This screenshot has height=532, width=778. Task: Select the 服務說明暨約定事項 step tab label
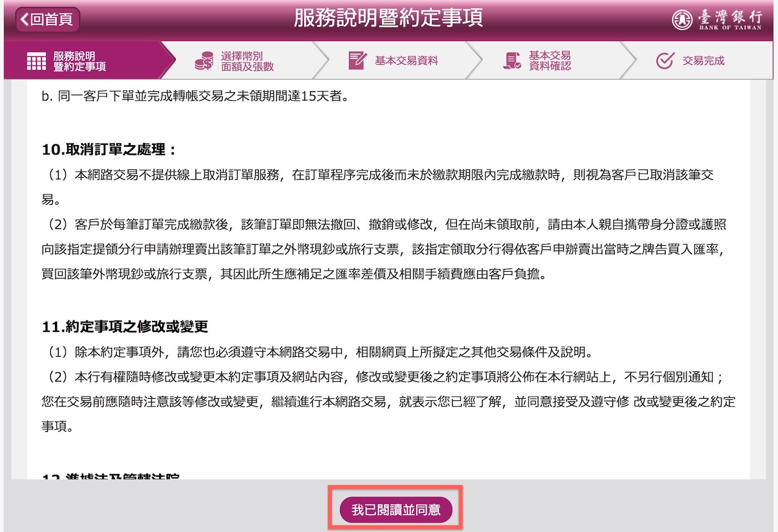click(79, 61)
